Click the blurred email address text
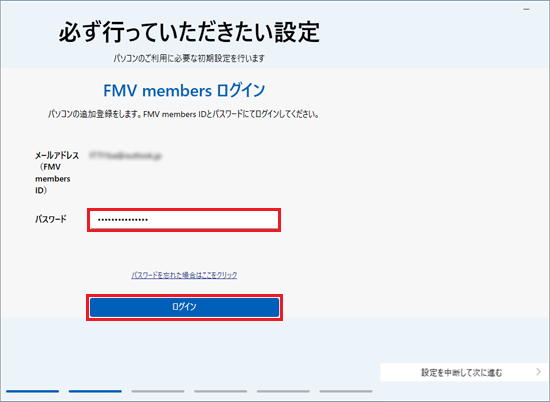This screenshot has width=550, height=402. (125, 155)
